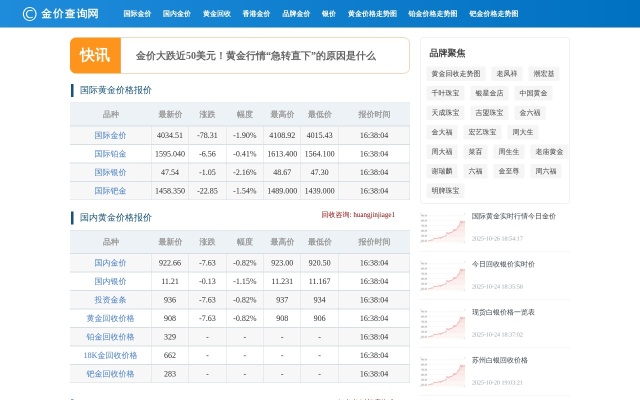Open the 黄金回收走势图 brand tag
Screen dimensions: 640x400
455,74
